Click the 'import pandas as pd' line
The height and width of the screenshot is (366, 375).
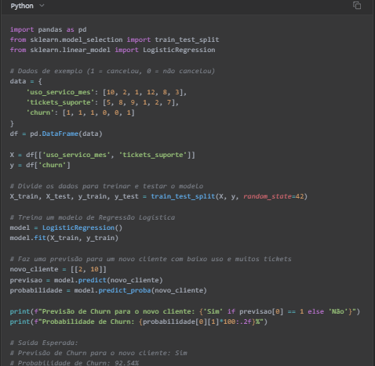pos(48,30)
